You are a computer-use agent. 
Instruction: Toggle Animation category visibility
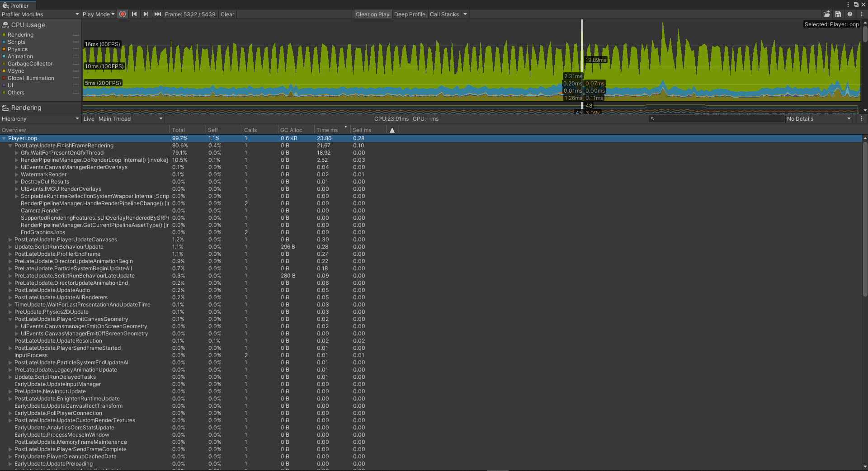click(4, 57)
